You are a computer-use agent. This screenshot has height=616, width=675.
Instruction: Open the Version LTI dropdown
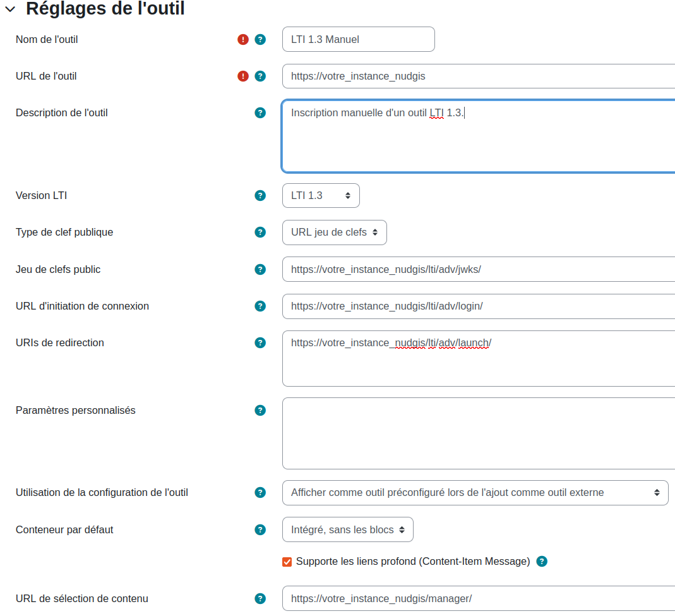(321, 196)
